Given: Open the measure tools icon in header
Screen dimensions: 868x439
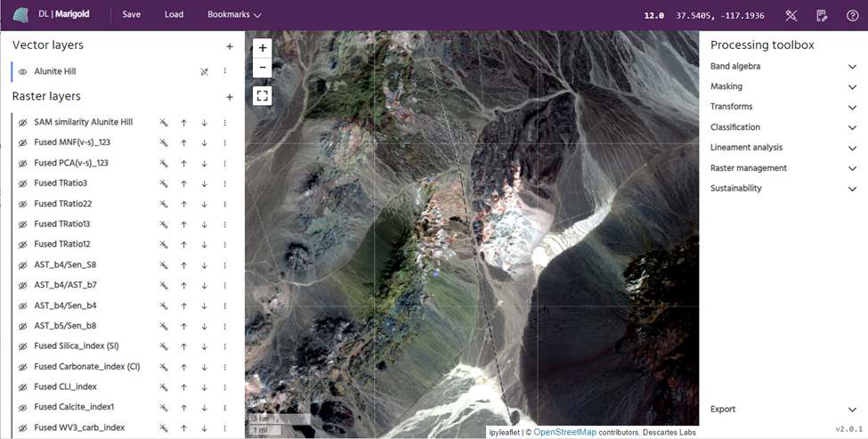Looking at the screenshot, I should point(791,15).
